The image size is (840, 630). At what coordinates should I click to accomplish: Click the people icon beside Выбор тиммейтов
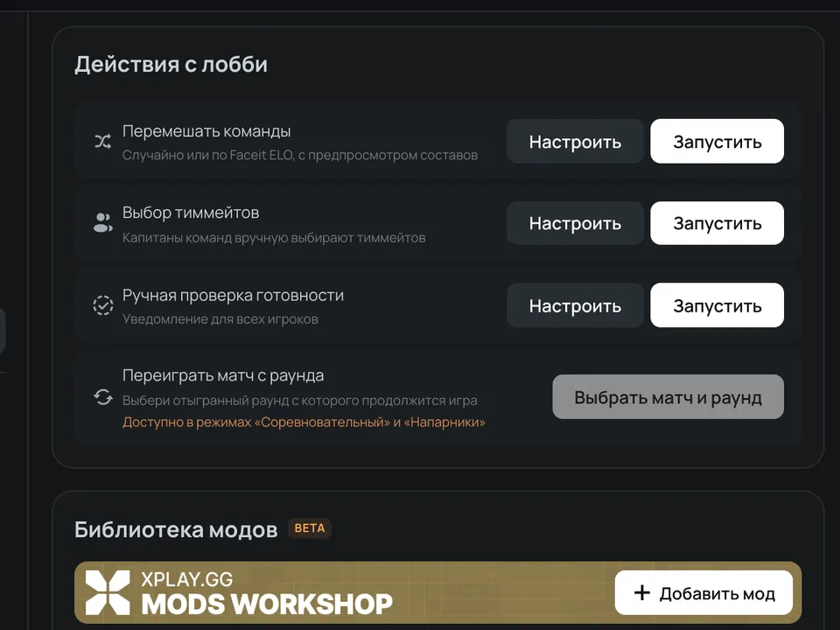point(103,222)
